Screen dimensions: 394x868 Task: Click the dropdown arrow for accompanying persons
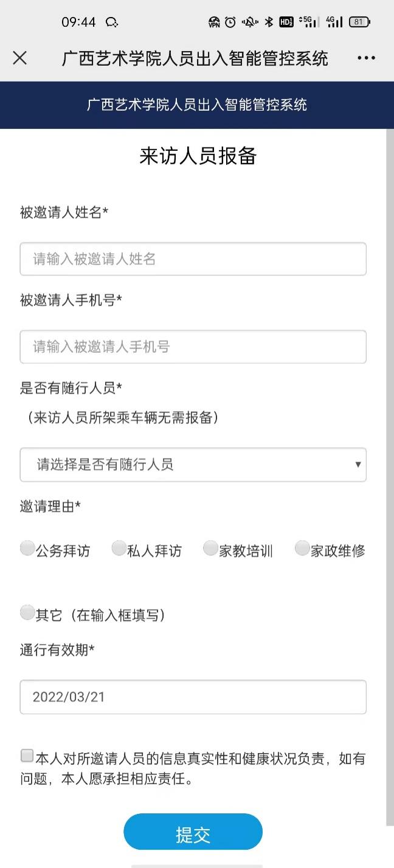358,465
